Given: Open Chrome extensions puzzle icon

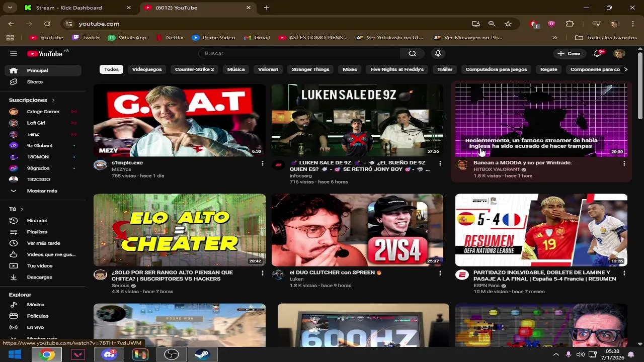Looking at the screenshot, I should coord(570,24).
